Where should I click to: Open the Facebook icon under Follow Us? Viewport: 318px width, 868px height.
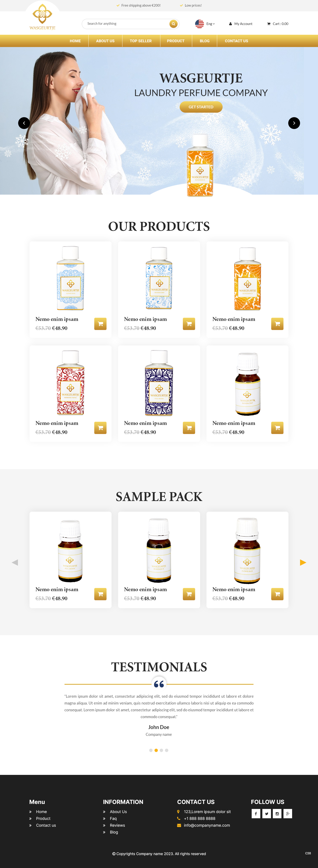pyautogui.click(x=256, y=813)
